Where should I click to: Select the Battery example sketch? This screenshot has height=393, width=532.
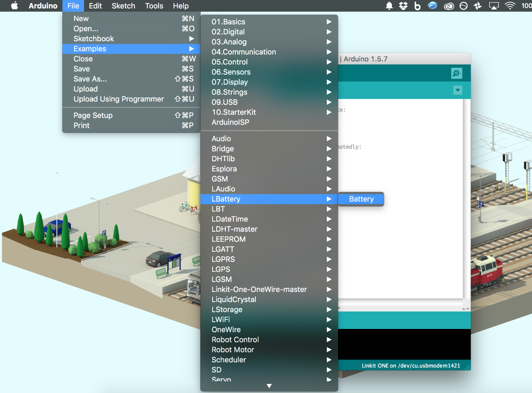pyautogui.click(x=361, y=199)
